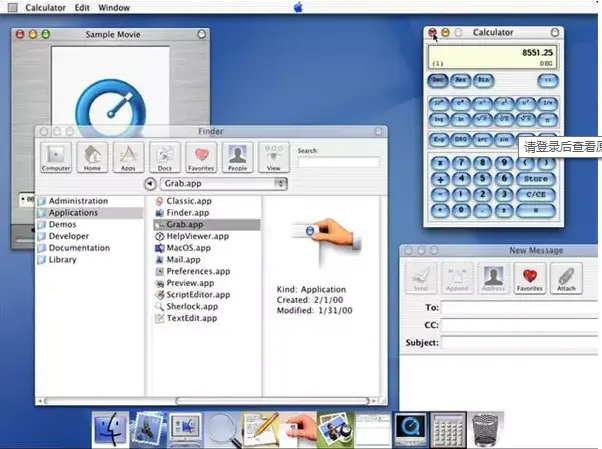Open Favorites heart in New Message toolbar
Image resolution: width=602 pixels, height=449 pixels.
coord(530,278)
